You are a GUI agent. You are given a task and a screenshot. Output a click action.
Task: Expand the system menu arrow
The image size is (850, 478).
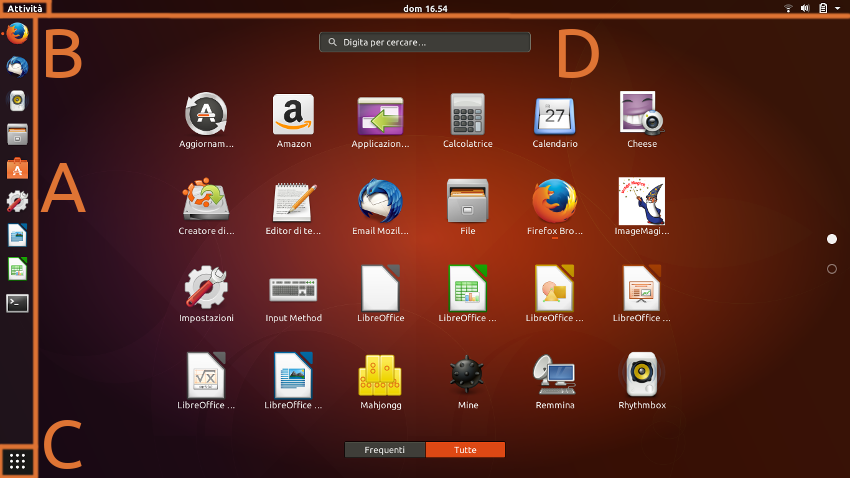click(x=837, y=8)
